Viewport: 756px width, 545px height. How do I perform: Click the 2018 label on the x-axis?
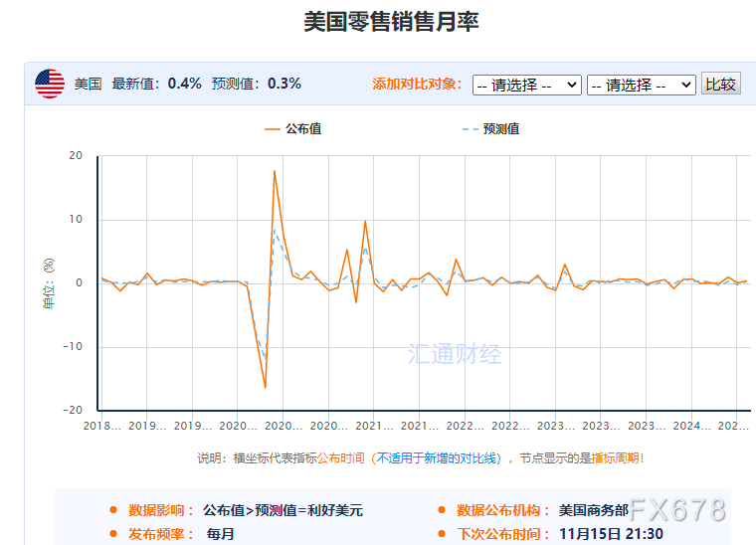tap(101, 426)
